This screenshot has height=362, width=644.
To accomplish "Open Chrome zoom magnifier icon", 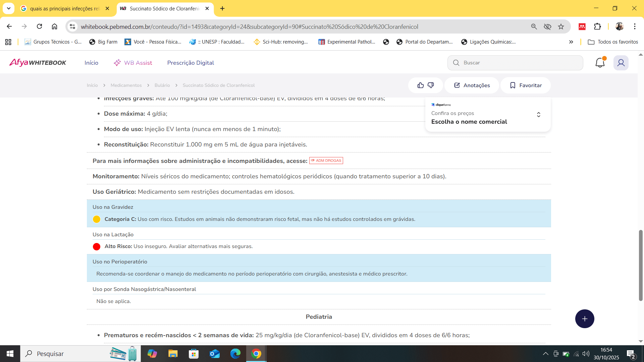I will pyautogui.click(x=534, y=26).
